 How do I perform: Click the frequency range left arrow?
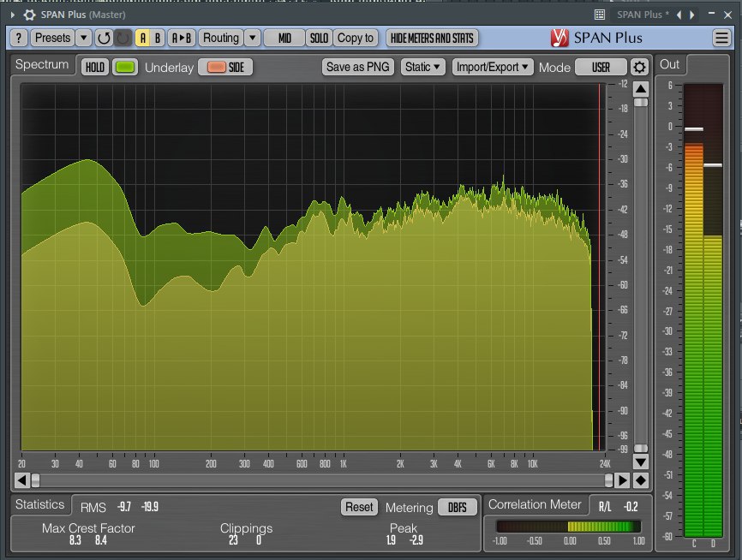click(x=21, y=480)
